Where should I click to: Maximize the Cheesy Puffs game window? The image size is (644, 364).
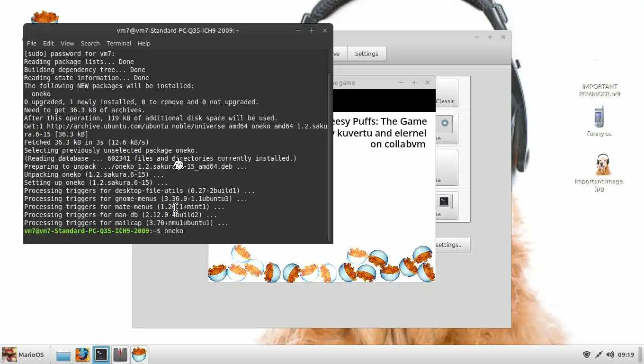coord(414,82)
